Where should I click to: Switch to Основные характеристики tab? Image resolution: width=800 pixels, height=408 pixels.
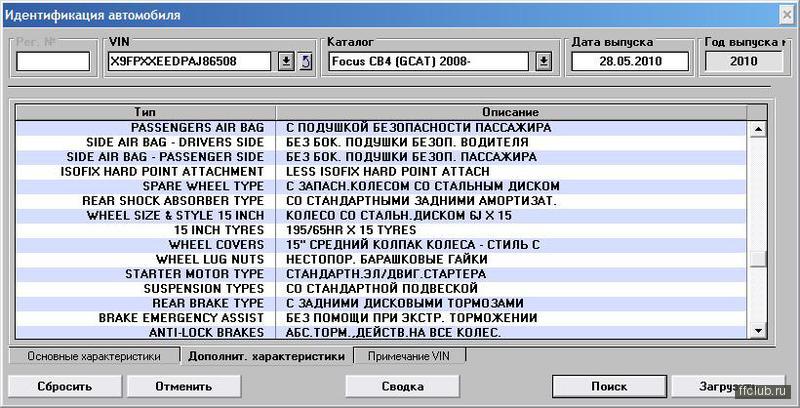pyautogui.click(x=94, y=356)
